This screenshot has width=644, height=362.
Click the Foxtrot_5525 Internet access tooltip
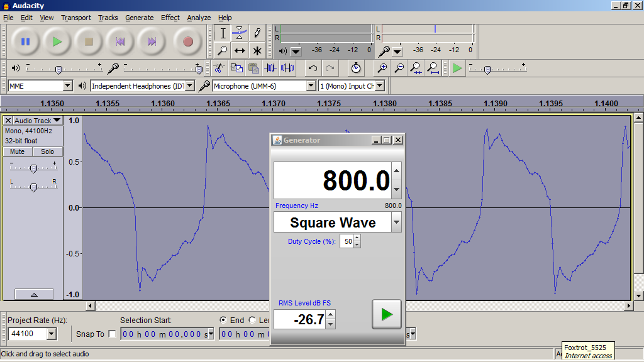click(588, 351)
